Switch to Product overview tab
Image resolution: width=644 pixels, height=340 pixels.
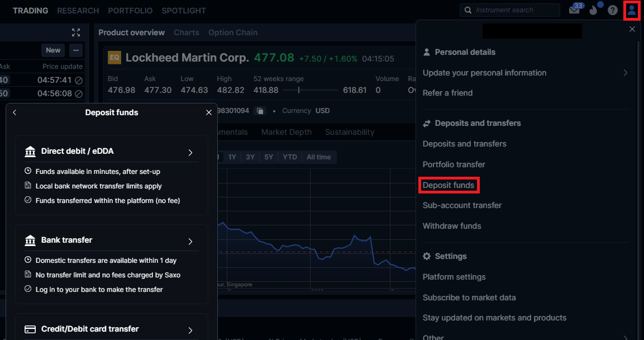131,32
